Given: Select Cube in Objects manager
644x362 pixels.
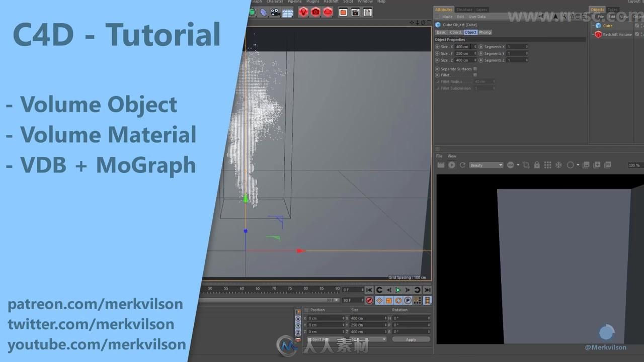Looking at the screenshot, I should (608, 26).
